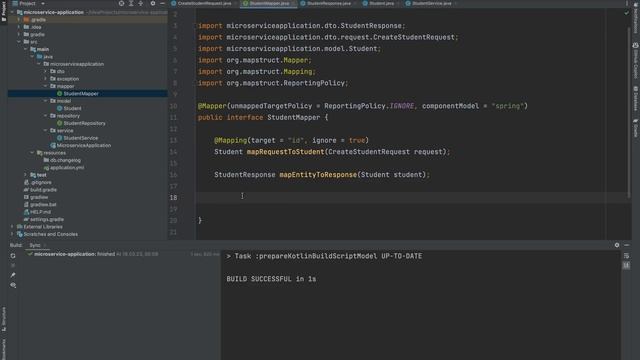
Task: Expand External Libraries node
Action: coord(12,227)
